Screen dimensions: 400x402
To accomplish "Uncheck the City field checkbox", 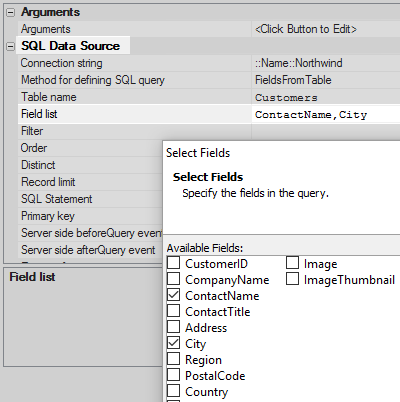I will click(x=173, y=343).
